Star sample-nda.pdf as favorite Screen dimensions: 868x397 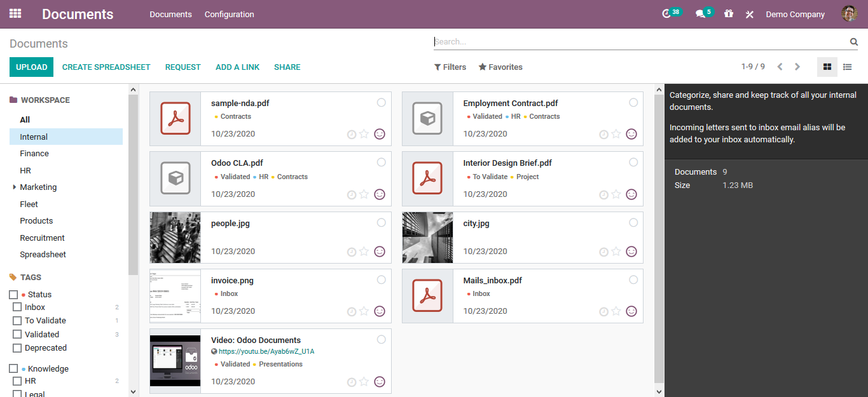click(x=364, y=134)
